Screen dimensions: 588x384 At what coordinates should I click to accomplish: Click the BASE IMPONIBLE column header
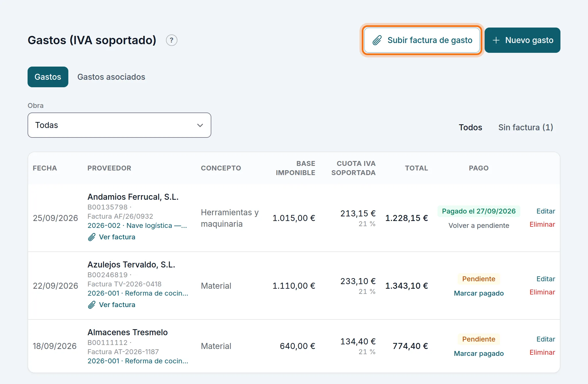click(295, 168)
